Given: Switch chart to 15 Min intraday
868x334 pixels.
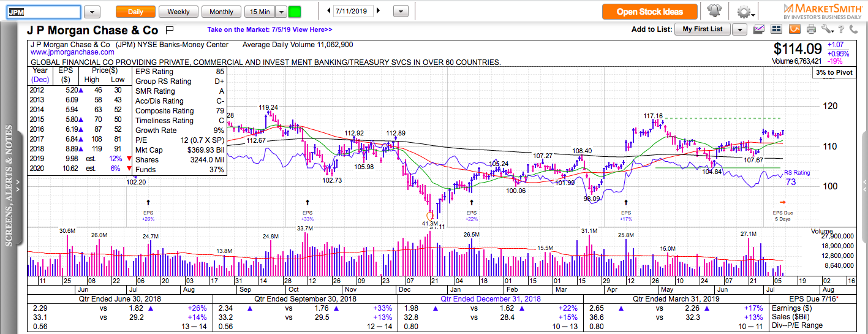Looking at the screenshot, I should 259,12.
